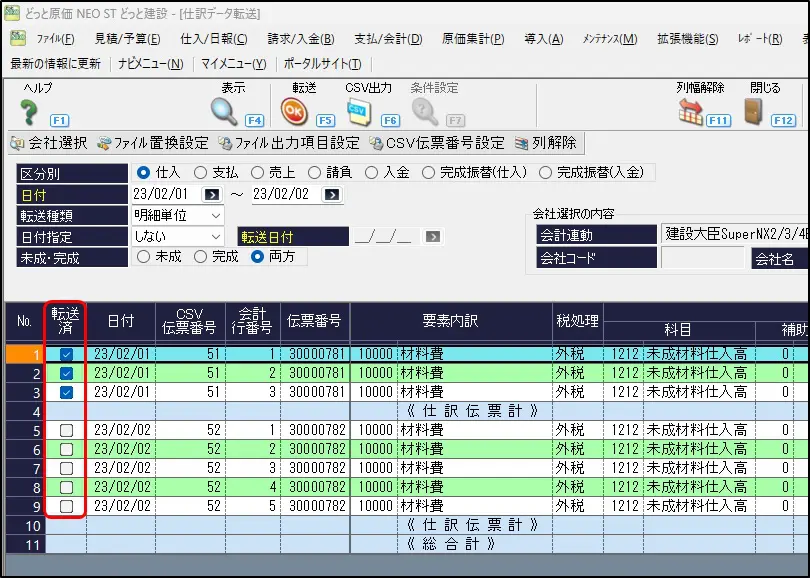
Task: Click the 最新の情報に更新 button
Action: point(55,64)
